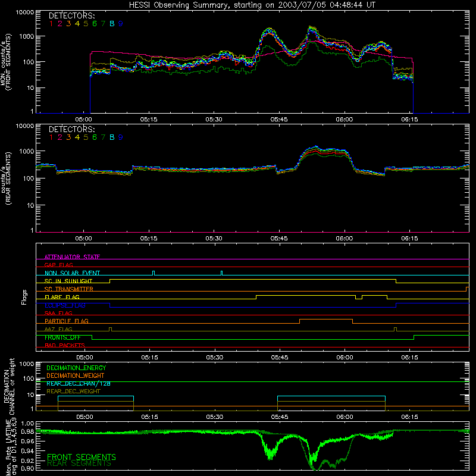Click the raised PARTICLE_FLAG segment
Screen dimensions: 476x476
[x=326, y=320]
